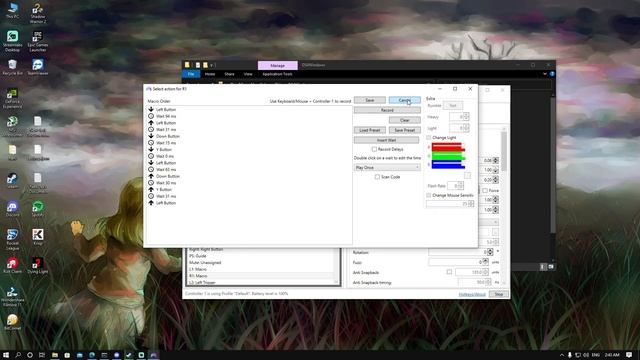Click the File Explorer help icon
The image size is (640, 360).
click(552, 74)
